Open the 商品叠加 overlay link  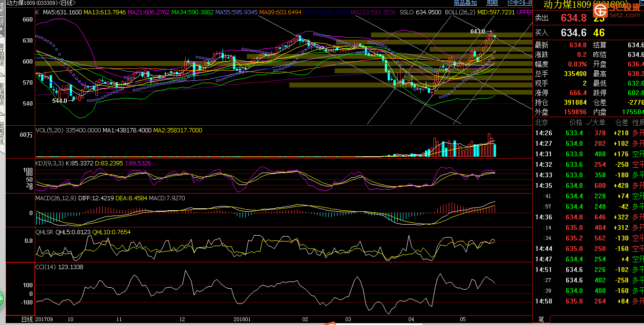(x=465, y=3)
